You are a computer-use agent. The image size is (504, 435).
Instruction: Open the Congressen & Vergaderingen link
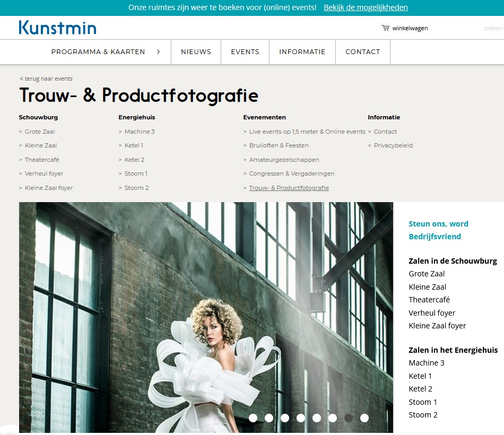coord(292,173)
